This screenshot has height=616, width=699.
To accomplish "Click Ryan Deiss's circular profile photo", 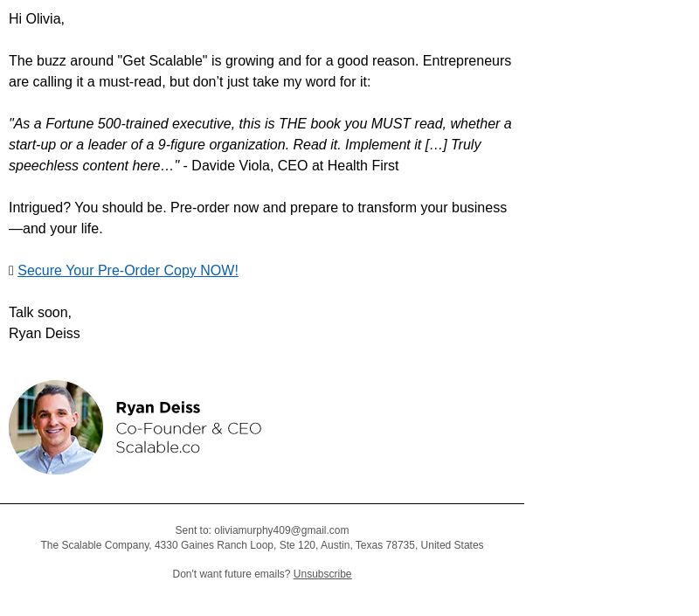I will click(56, 427).
